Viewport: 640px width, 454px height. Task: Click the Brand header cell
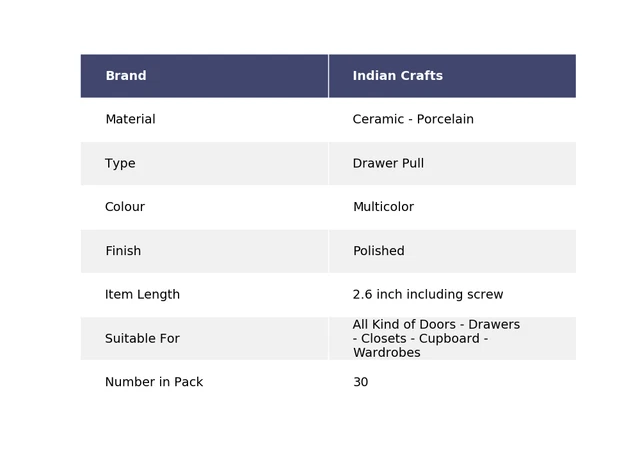[x=204, y=76]
